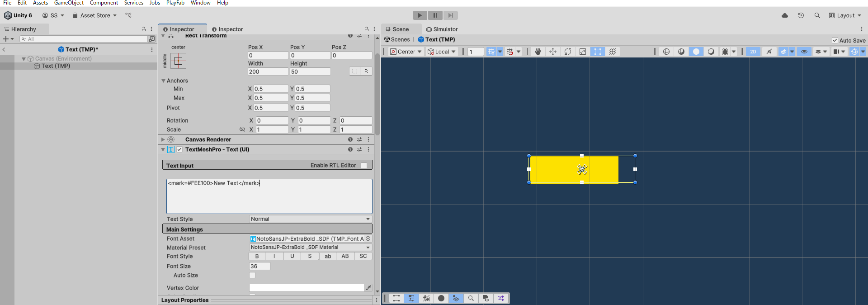Click the raw edit mode R button
The width and height of the screenshot is (868, 305).
tap(366, 71)
